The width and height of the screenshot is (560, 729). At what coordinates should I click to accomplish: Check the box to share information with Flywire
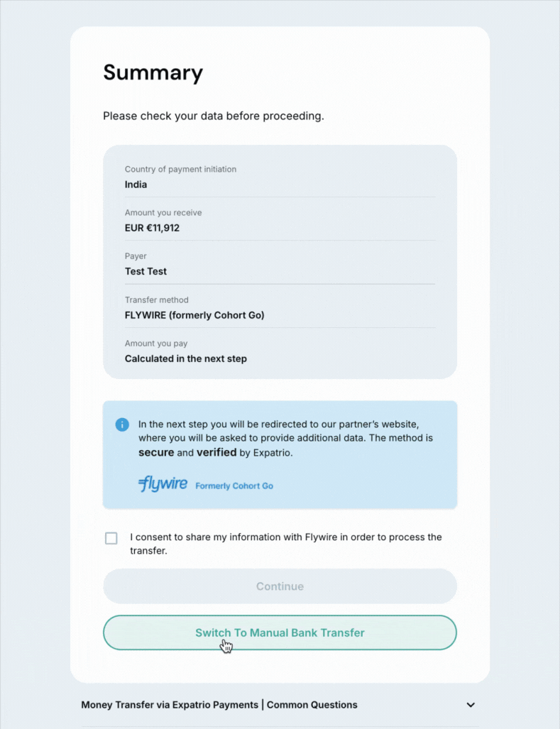tap(111, 538)
